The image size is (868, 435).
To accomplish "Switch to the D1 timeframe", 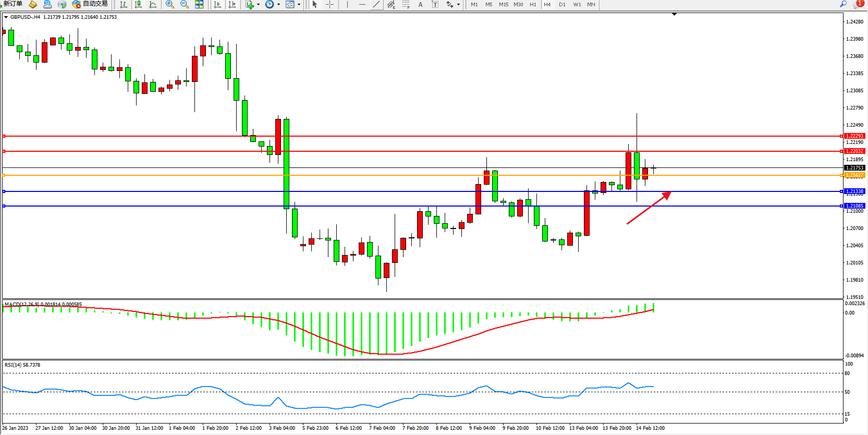I will [562, 4].
